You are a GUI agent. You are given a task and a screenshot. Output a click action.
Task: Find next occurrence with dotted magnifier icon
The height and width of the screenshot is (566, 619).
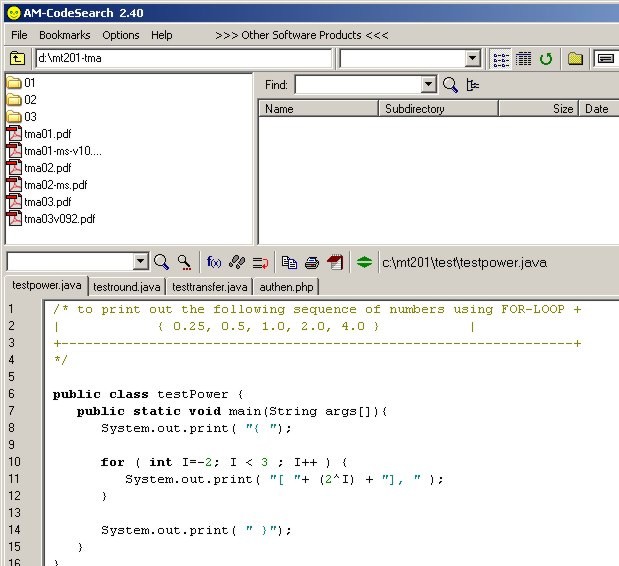click(x=184, y=262)
